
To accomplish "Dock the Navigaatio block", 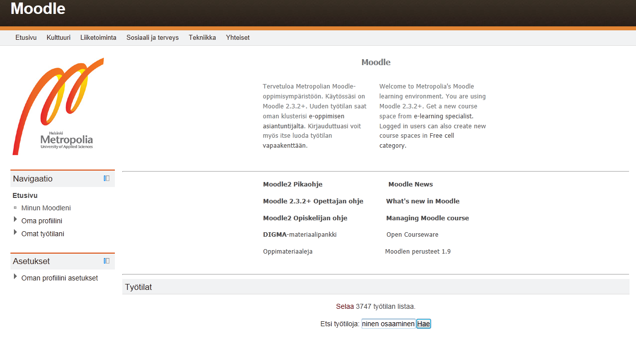I will 106,179.
